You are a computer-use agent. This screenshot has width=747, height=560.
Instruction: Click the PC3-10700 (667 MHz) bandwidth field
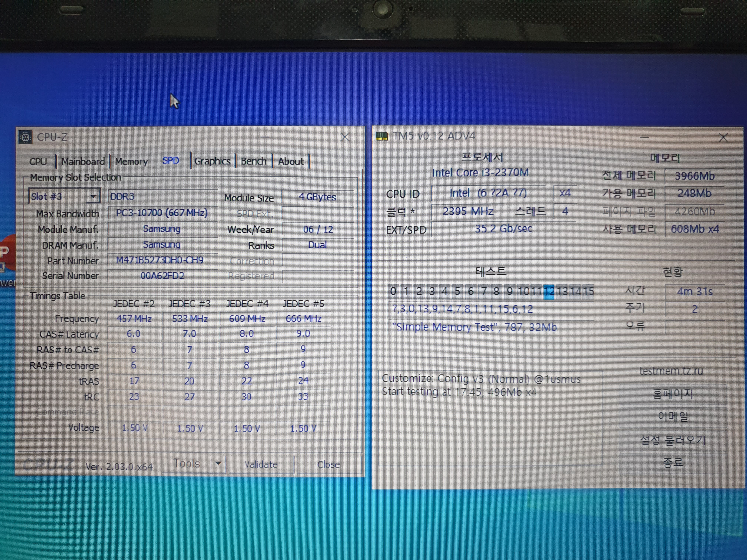(x=163, y=213)
